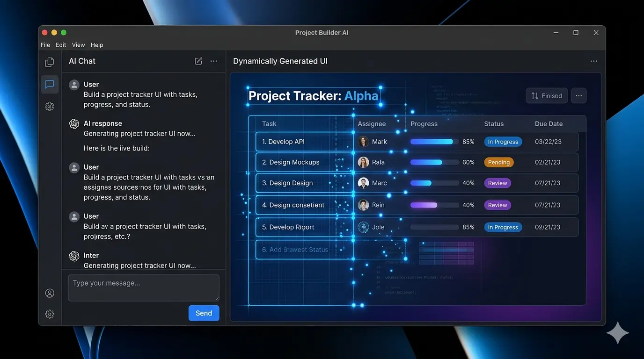Open project tracker ellipsis menu

pos(578,96)
